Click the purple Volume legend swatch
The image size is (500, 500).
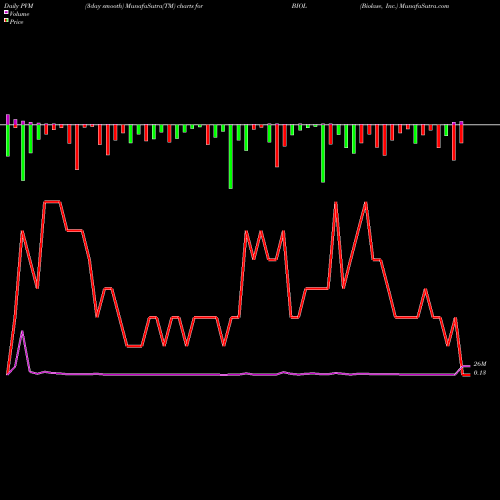click(6, 12)
